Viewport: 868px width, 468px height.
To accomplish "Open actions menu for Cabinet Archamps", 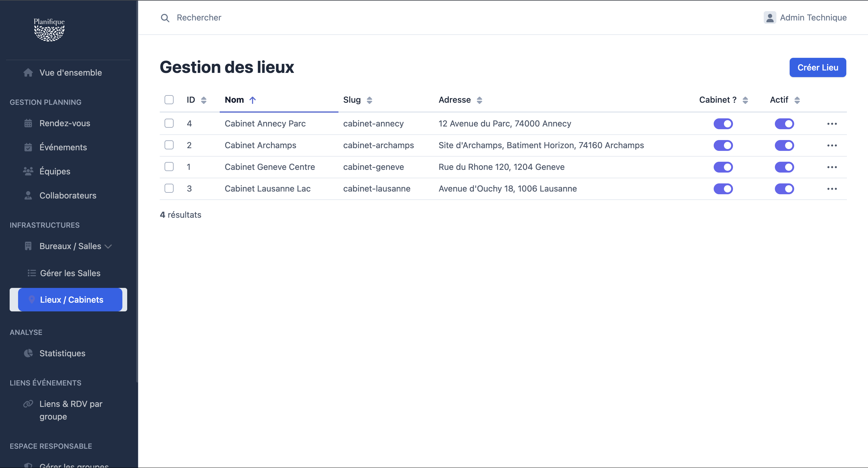I will coord(832,145).
